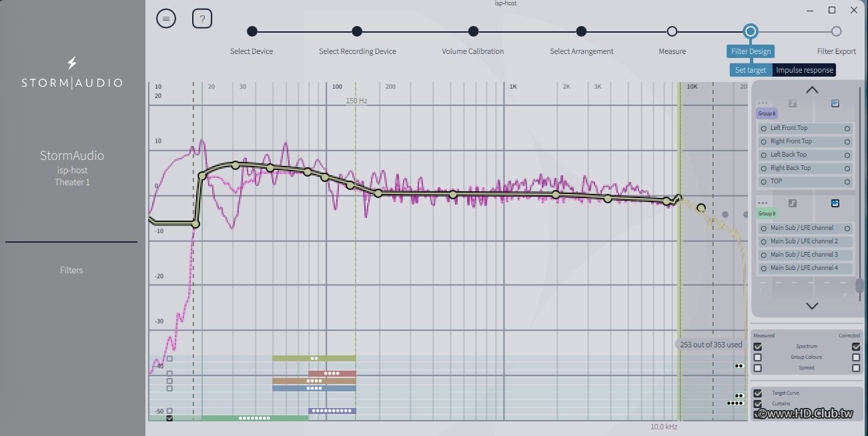
Task: Select Main Sub / LFE channel 2 radio
Action: 763,241
